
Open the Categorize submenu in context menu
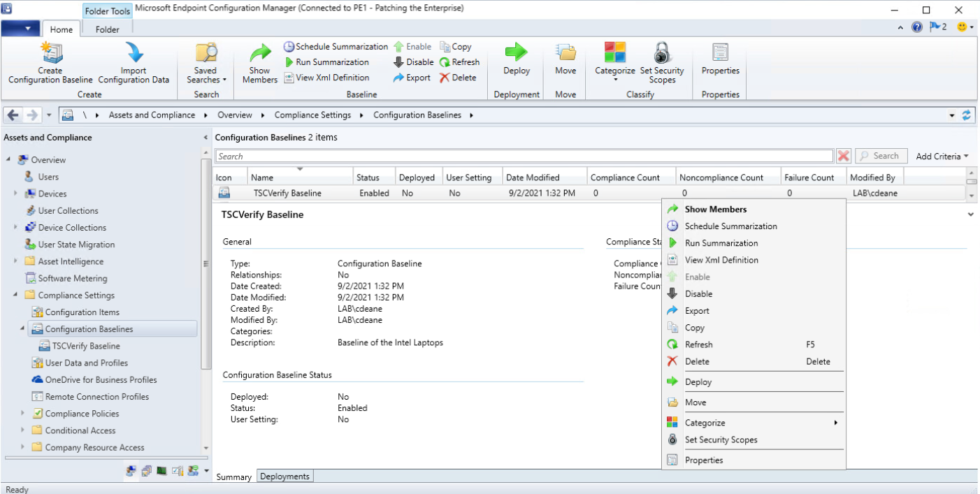click(x=754, y=423)
